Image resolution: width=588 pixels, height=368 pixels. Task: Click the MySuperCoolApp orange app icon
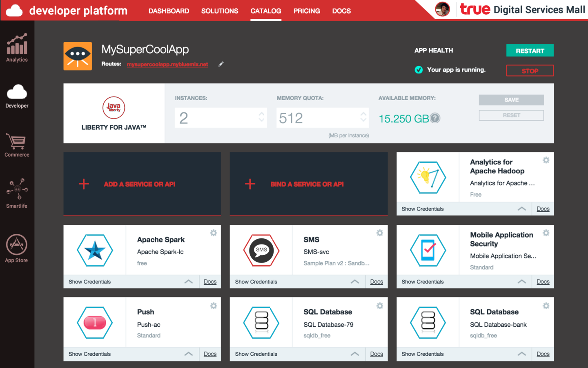78,56
